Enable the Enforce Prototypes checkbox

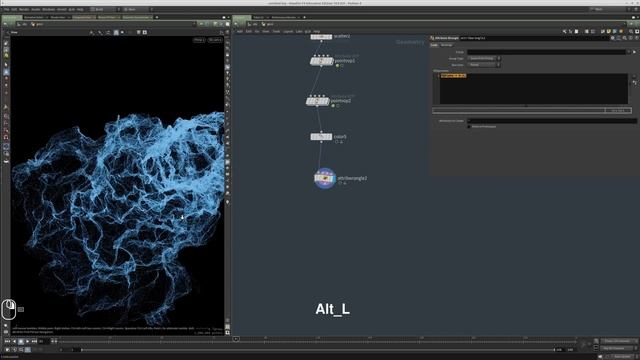pos(469,127)
